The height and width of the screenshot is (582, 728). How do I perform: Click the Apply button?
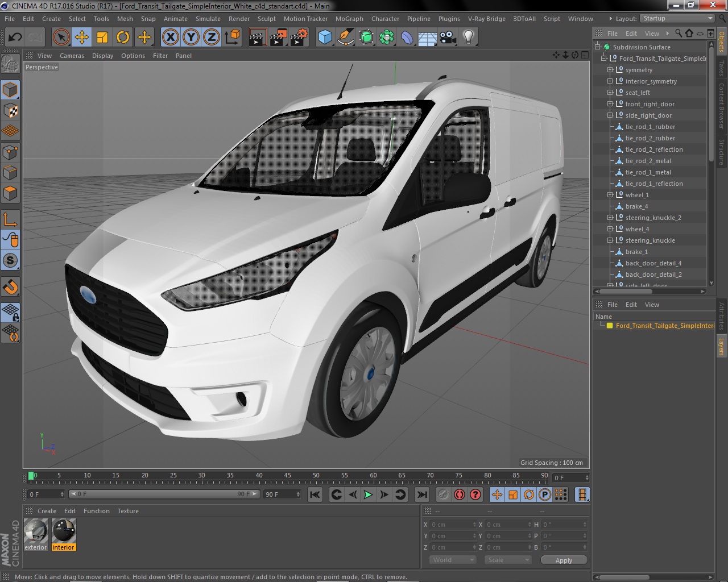564,560
